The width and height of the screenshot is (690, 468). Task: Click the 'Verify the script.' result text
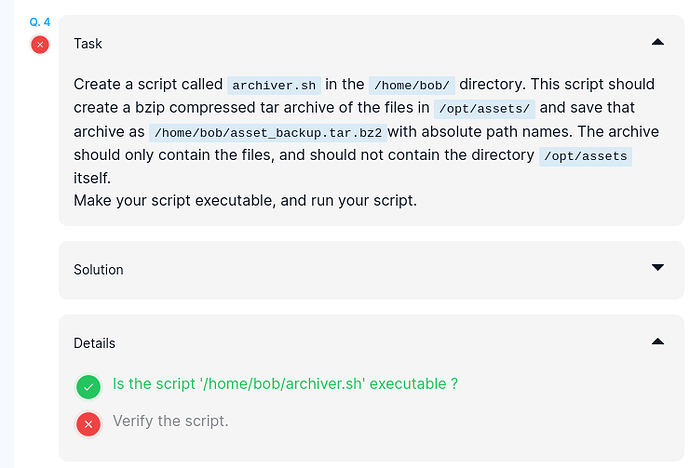click(x=170, y=421)
